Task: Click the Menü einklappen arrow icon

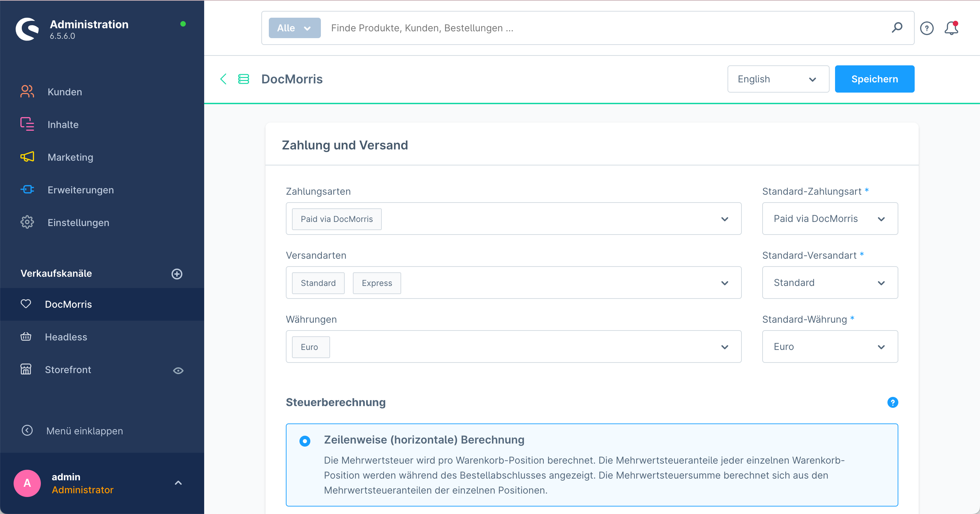Action: pos(27,430)
